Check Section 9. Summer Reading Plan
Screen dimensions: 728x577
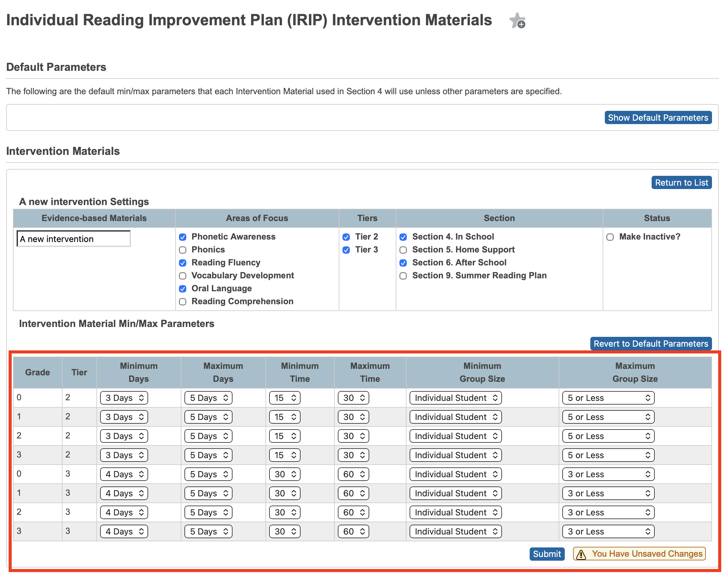pyautogui.click(x=403, y=276)
